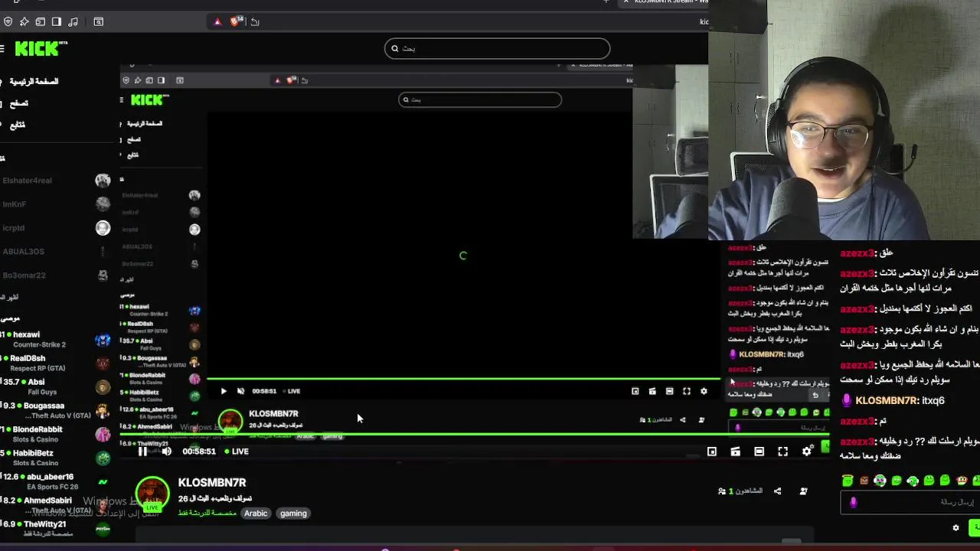The image size is (980, 551).
Task: Play the nested inner stream preview
Action: (x=224, y=391)
